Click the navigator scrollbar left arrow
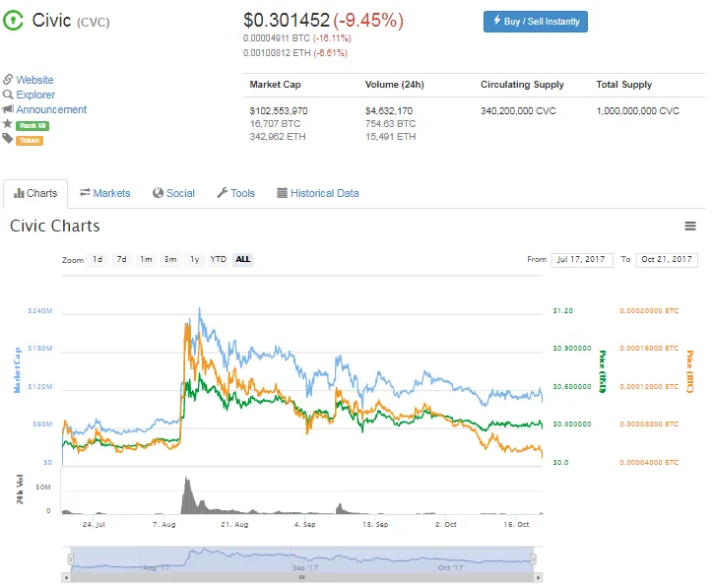714x588 pixels. [x=66, y=577]
